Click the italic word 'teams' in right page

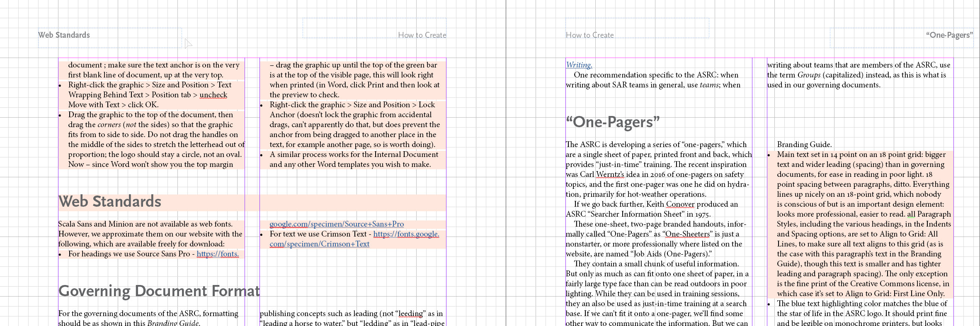[709, 85]
